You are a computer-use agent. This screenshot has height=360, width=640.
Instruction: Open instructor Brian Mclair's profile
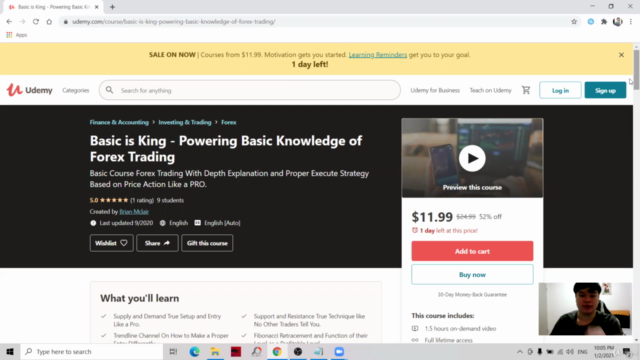tap(134, 211)
